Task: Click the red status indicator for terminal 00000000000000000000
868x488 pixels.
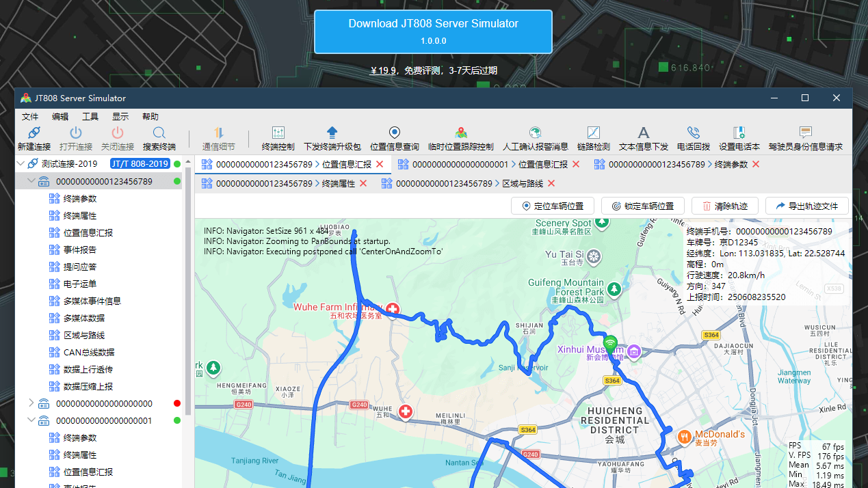Action: coord(176,403)
